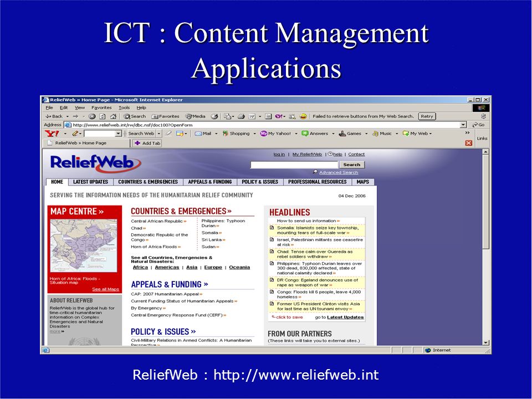Viewport: 532px width, 399px height.
Task: Click the ReliefWeb Search button
Action: pos(352,165)
